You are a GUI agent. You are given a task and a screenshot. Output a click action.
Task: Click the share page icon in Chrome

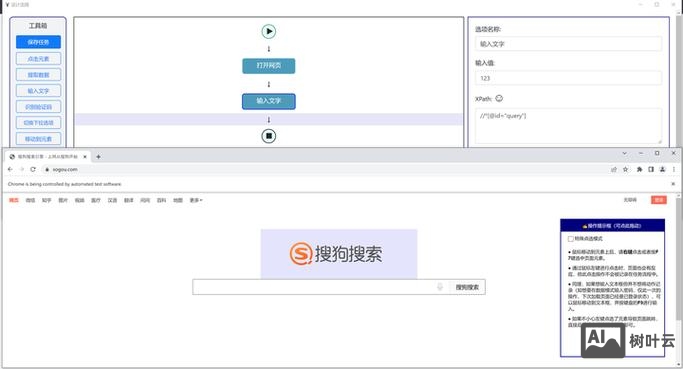[x=614, y=169]
